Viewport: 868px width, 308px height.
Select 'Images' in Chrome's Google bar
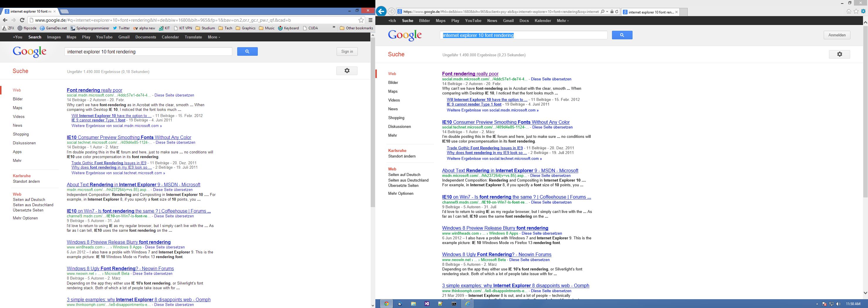pos(54,37)
